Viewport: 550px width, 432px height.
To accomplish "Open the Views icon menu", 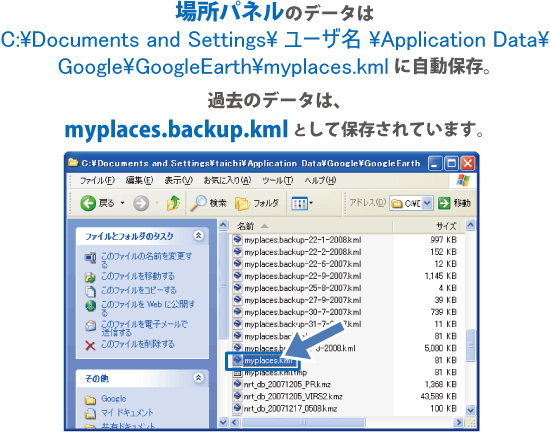I will pos(299,203).
